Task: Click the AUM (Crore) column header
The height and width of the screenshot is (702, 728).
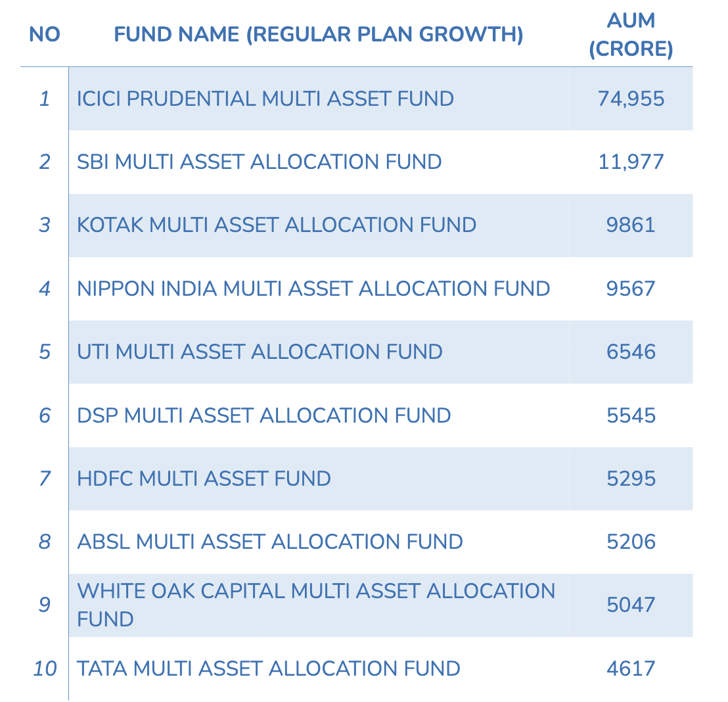Action: tap(631, 35)
